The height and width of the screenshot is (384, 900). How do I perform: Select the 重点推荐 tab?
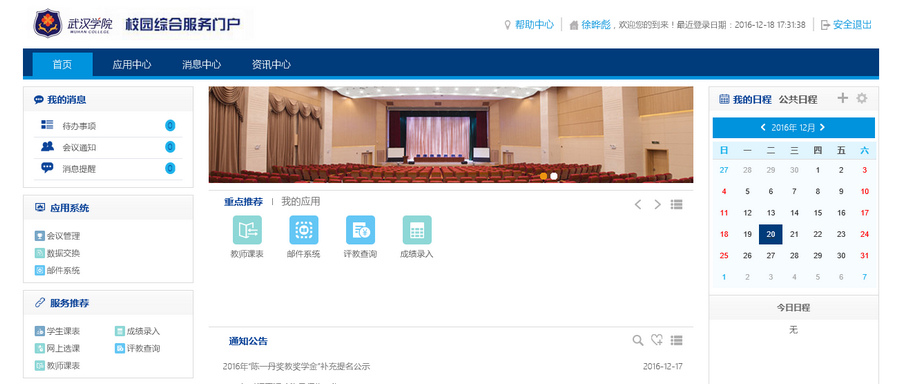click(x=243, y=201)
